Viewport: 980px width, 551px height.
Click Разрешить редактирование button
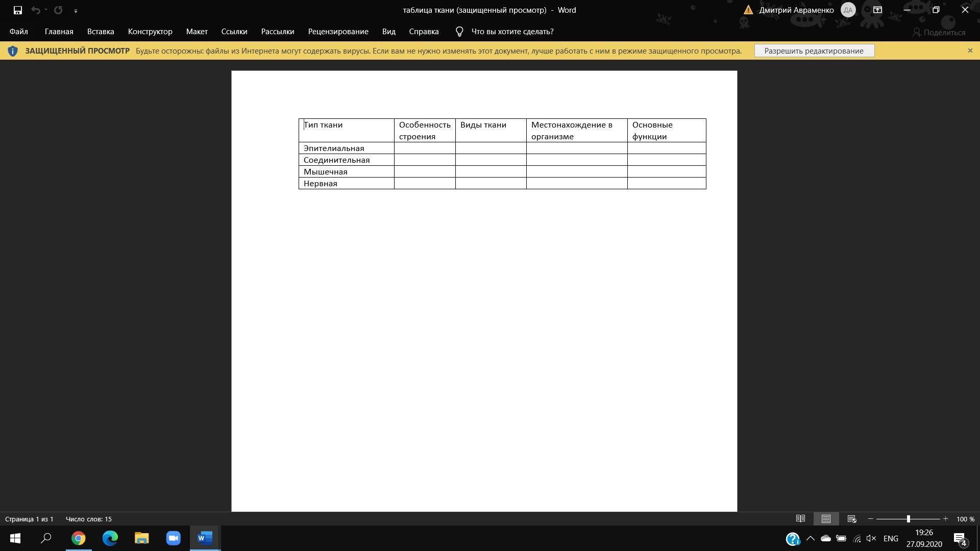(x=814, y=51)
